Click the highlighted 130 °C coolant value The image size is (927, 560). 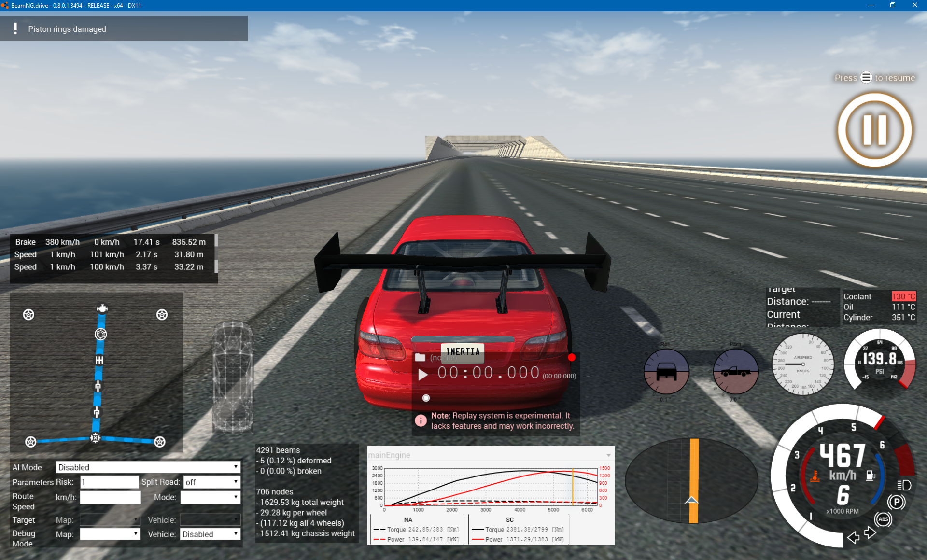(903, 296)
